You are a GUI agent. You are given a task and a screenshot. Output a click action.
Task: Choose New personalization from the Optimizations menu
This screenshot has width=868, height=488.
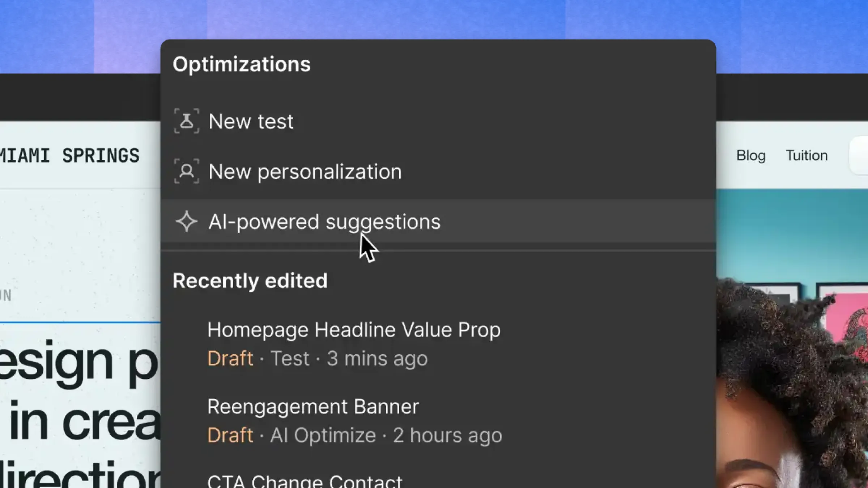[305, 172]
